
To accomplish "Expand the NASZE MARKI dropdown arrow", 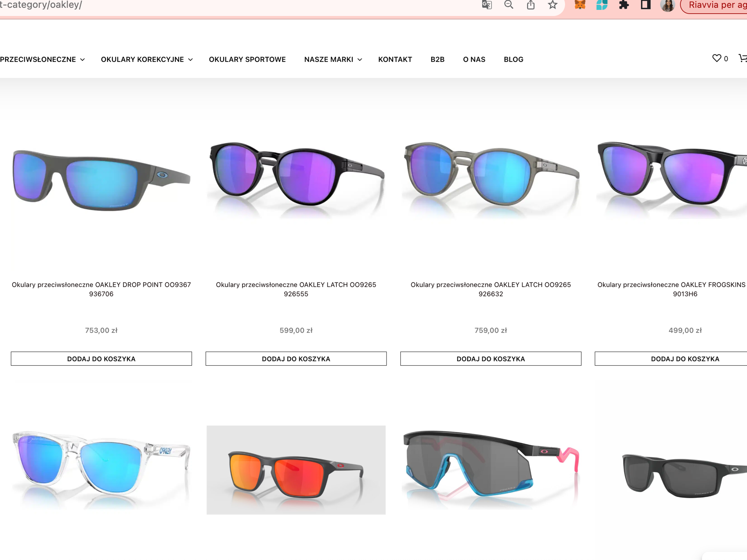I will click(360, 60).
